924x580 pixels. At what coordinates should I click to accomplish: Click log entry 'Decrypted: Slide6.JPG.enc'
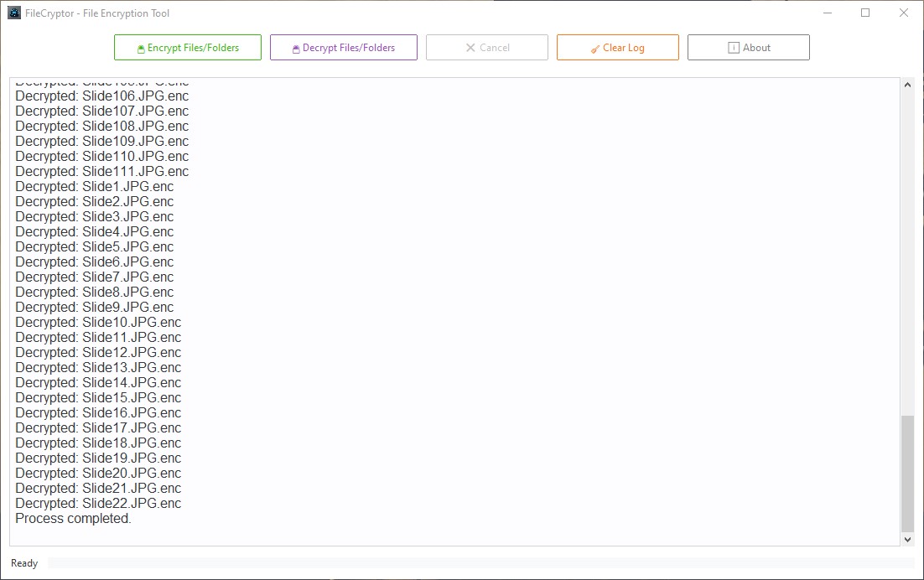coord(94,262)
